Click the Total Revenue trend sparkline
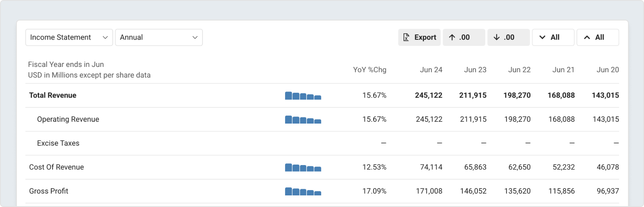644x207 pixels. coord(303,95)
